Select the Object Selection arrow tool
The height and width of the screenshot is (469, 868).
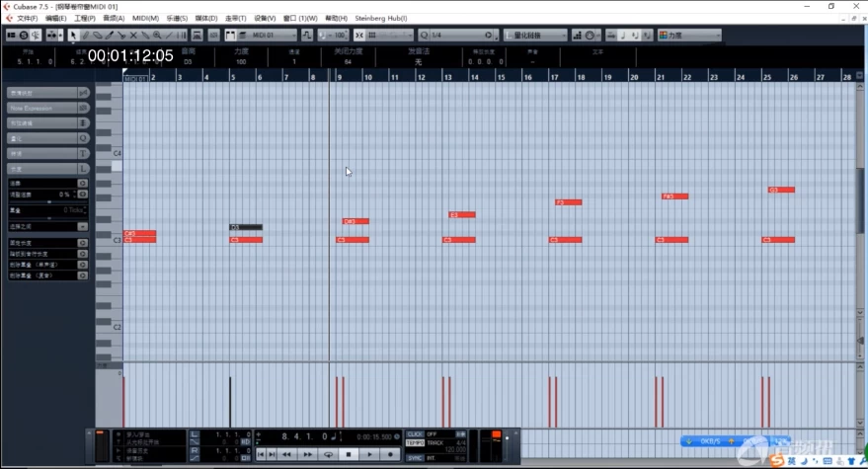73,36
